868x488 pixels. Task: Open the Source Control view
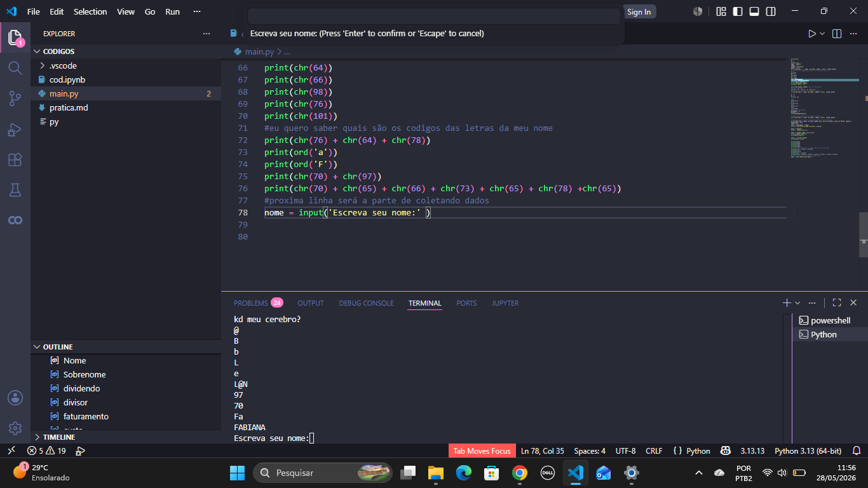pyautogui.click(x=15, y=98)
